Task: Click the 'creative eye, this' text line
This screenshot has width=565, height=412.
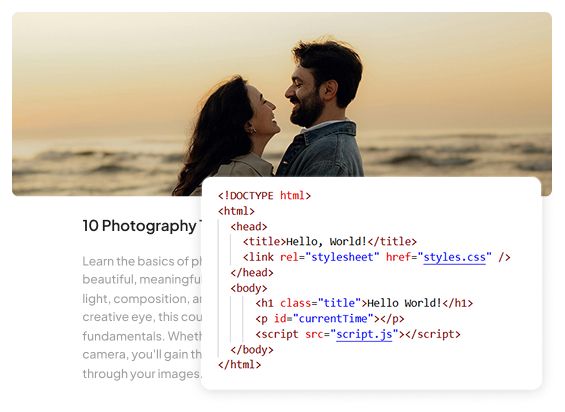Action: 142,317
